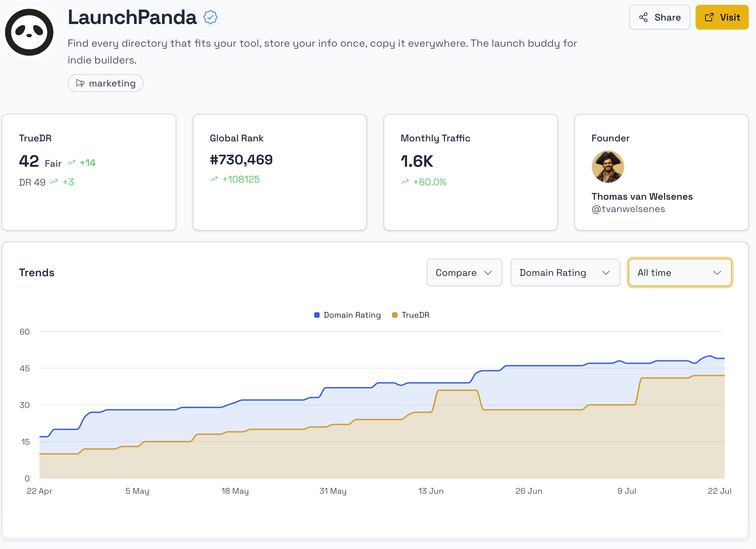Click the DR 49 text
The width and height of the screenshot is (756, 549).
32,182
